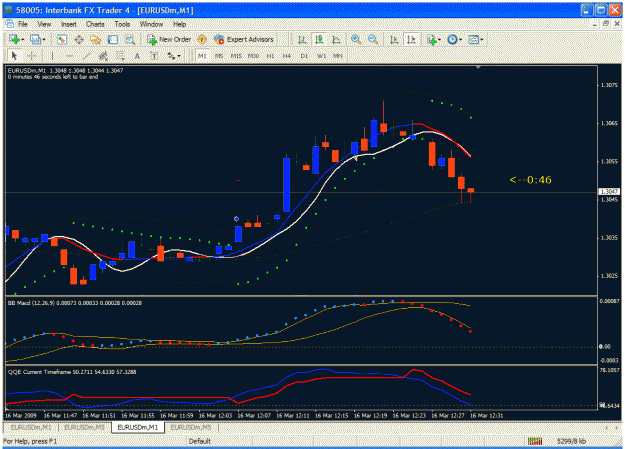Switch to the M5 timeframe
Viewport: 625px width, 449px height.
(219, 56)
